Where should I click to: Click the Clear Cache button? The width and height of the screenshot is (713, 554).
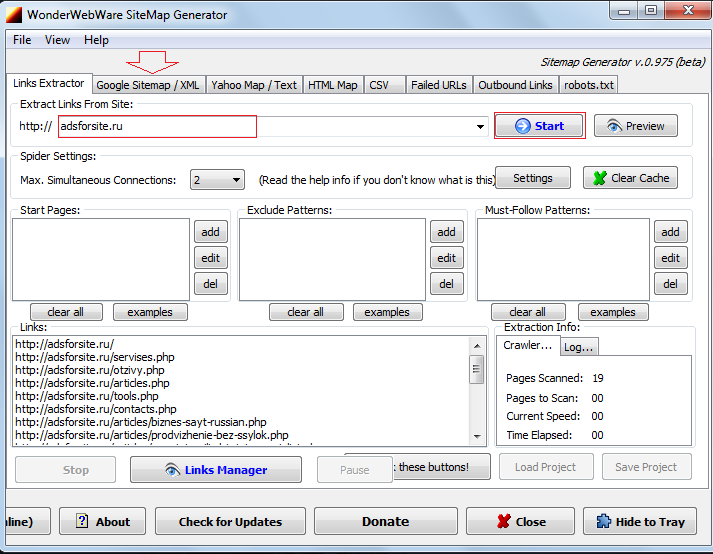coord(630,178)
